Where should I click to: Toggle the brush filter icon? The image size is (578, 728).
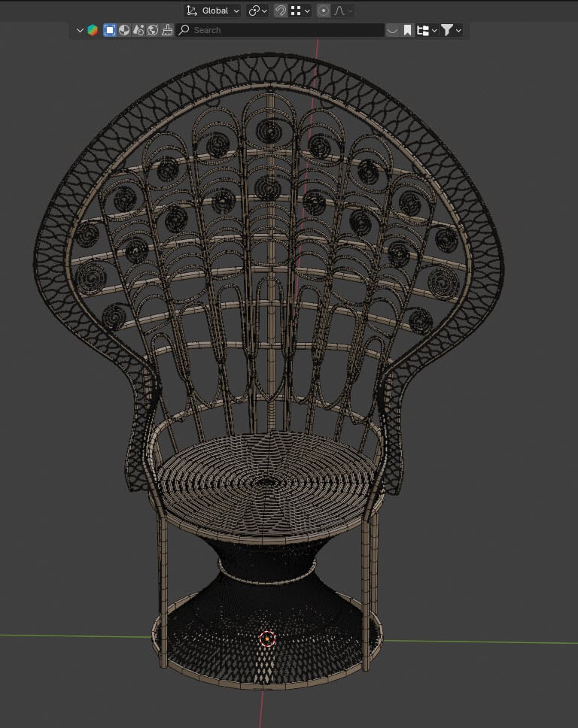[167, 30]
